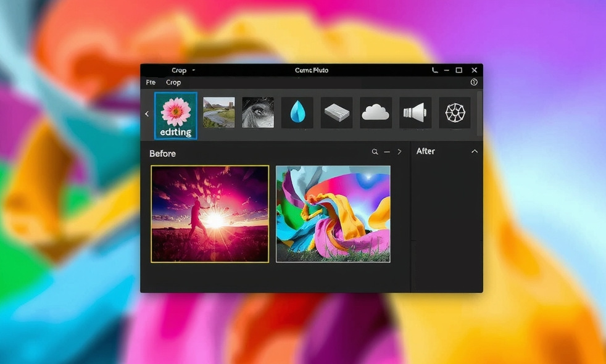Pick the black and white eye filter

(x=258, y=112)
